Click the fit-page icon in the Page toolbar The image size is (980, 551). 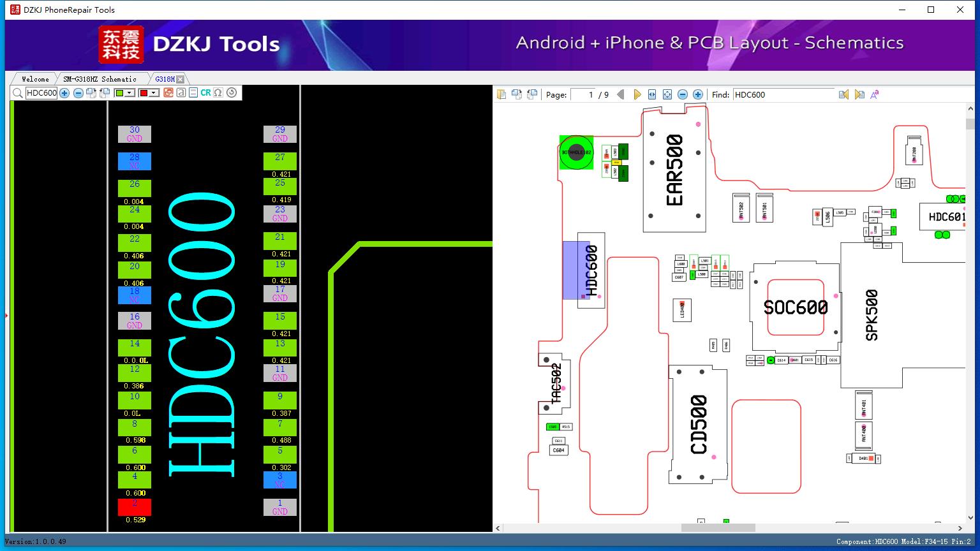pos(667,94)
